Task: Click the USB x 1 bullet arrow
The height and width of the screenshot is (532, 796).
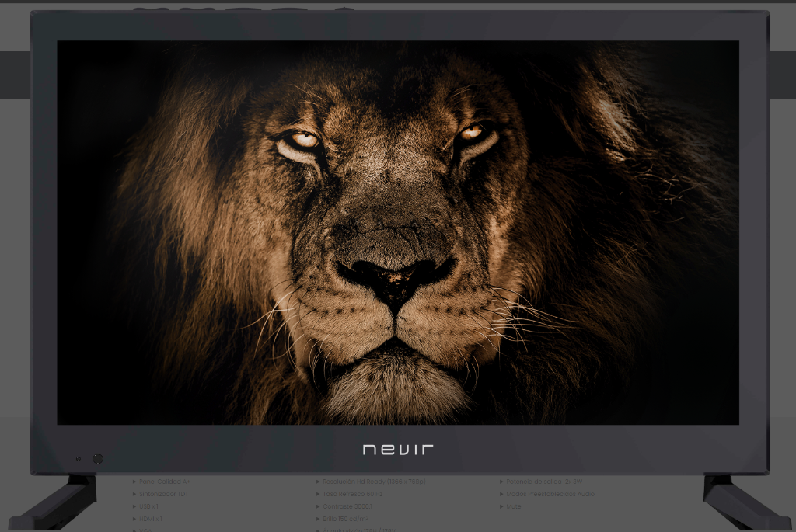Action: pos(134,506)
